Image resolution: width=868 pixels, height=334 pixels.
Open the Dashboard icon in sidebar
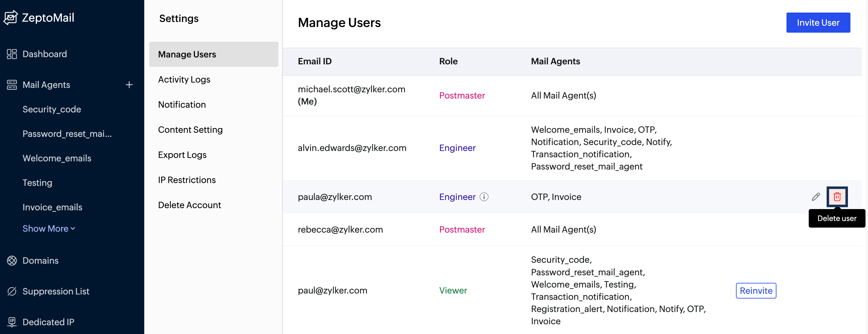pyautogui.click(x=12, y=54)
